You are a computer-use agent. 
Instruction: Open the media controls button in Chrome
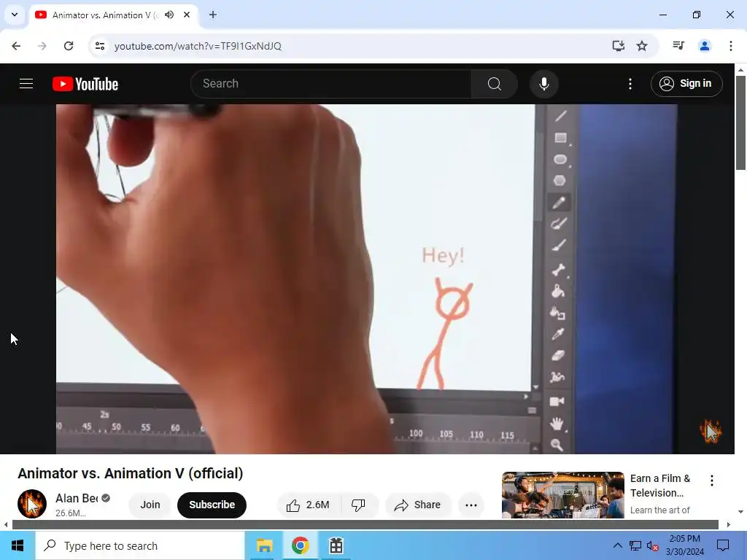point(678,46)
